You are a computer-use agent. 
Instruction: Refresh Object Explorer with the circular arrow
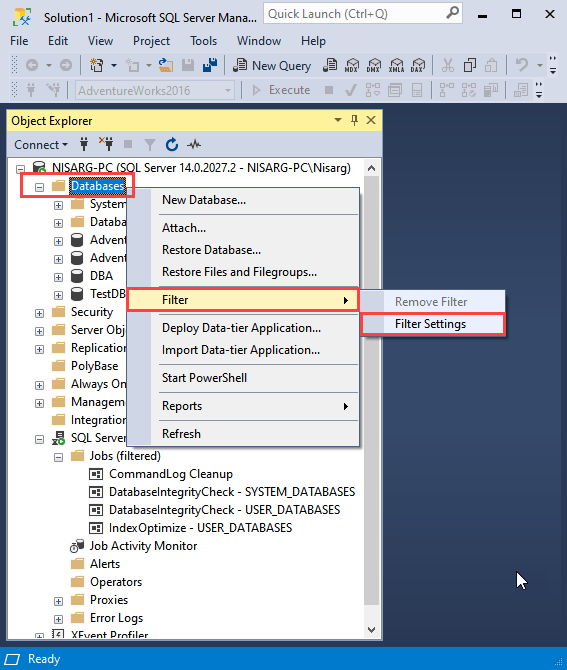click(x=172, y=144)
